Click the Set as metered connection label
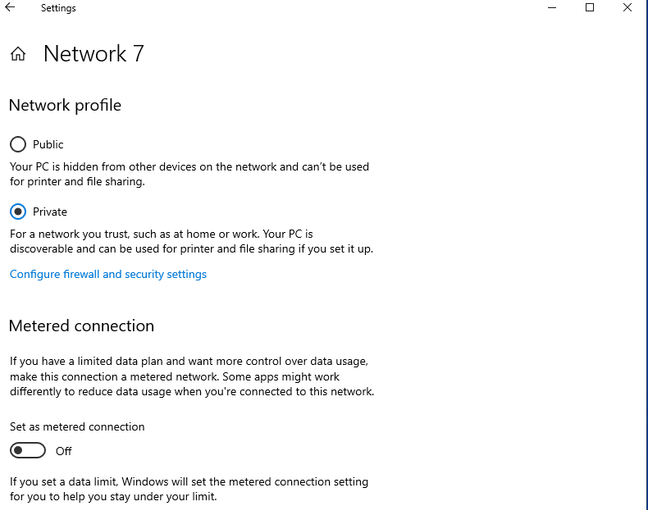 [77, 427]
